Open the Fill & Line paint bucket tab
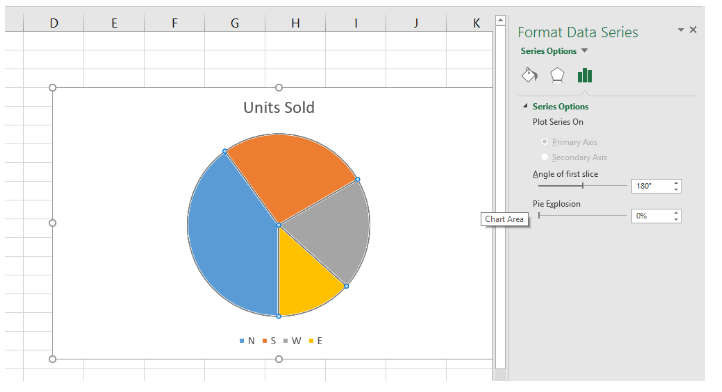The image size is (722, 392). [530, 75]
